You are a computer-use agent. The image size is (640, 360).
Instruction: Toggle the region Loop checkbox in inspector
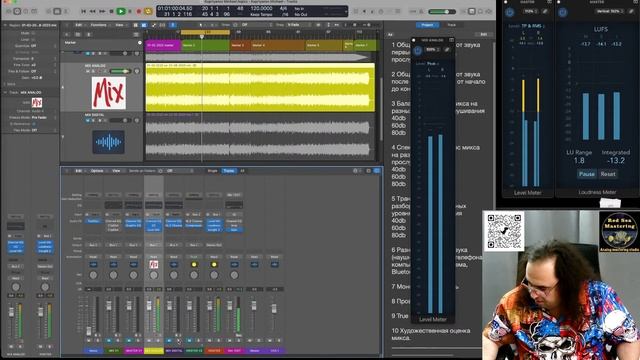point(33,40)
